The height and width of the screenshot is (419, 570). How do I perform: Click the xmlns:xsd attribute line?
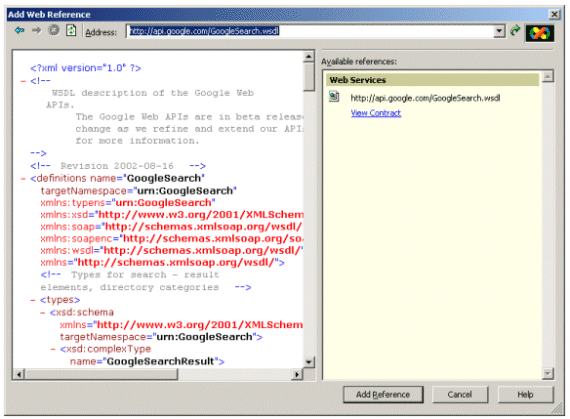172,215
